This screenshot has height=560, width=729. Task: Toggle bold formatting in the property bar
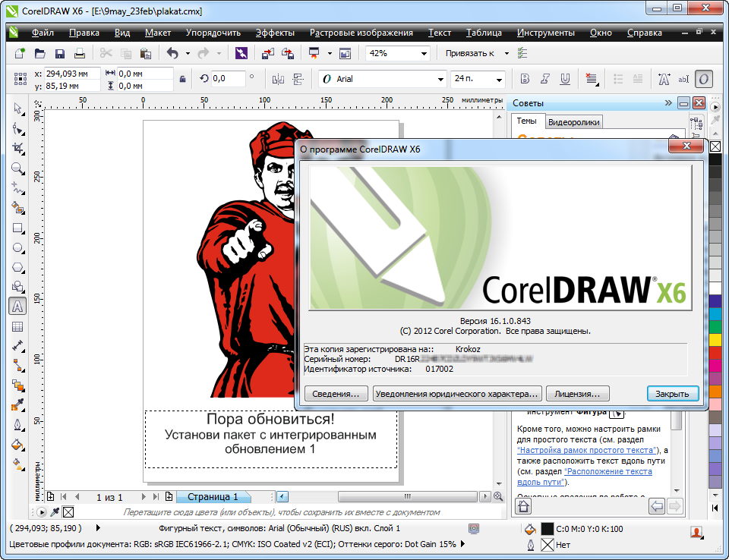coord(525,78)
